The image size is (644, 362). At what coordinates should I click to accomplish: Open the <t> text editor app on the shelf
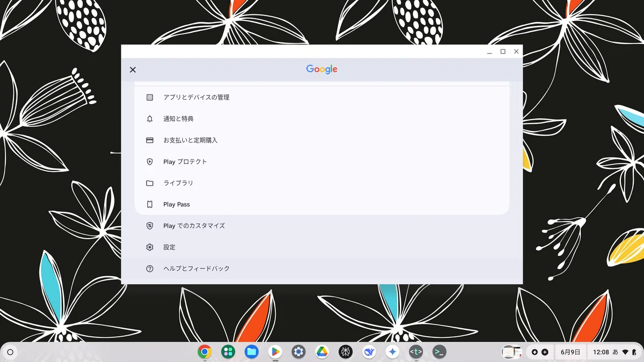click(x=416, y=352)
